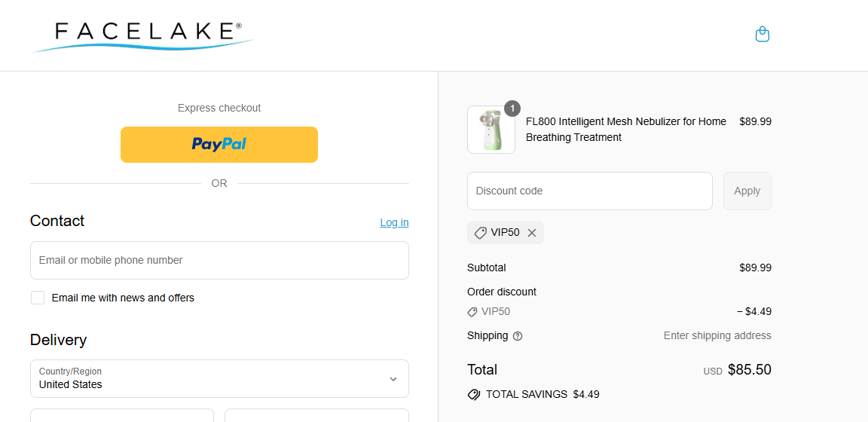Image resolution: width=868 pixels, height=422 pixels.
Task: Click the Total Savings tag icon
Action: point(474,394)
